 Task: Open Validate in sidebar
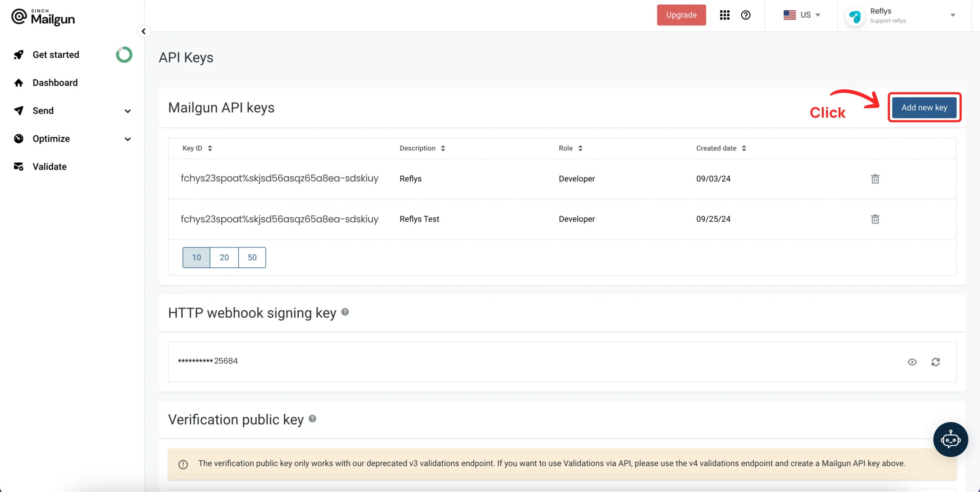[50, 166]
